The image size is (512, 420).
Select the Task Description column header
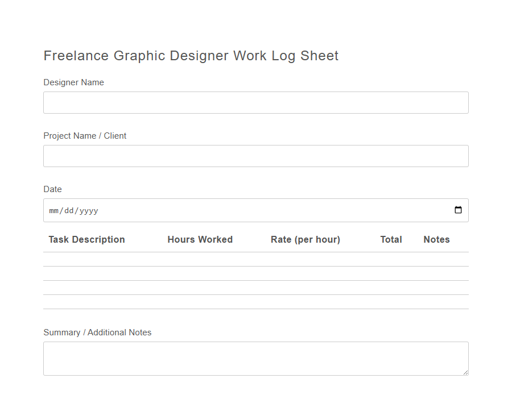point(86,239)
